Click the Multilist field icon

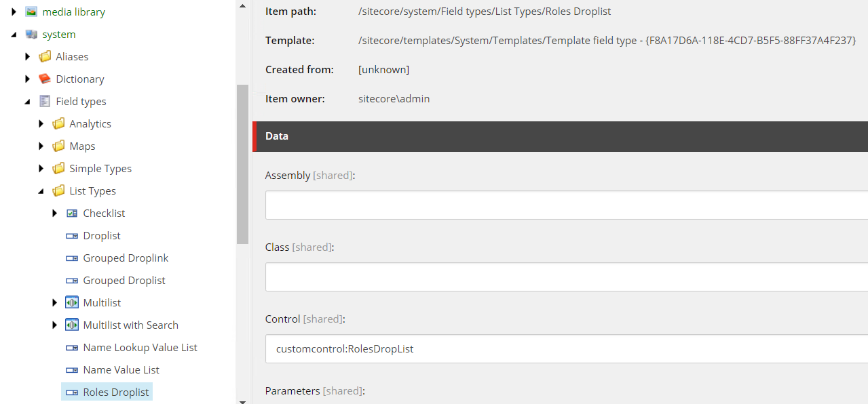(x=72, y=302)
